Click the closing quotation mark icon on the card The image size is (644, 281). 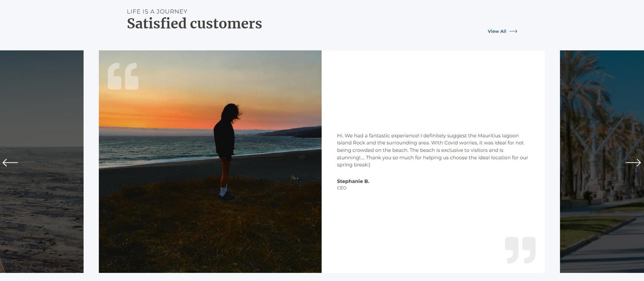[520, 250]
